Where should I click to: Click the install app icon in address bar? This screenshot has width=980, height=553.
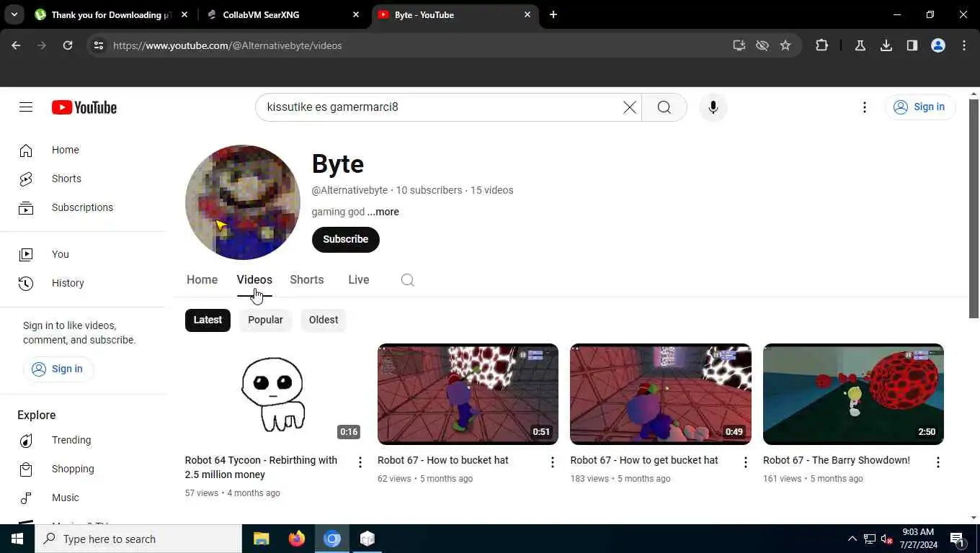pyautogui.click(x=739, y=45)
